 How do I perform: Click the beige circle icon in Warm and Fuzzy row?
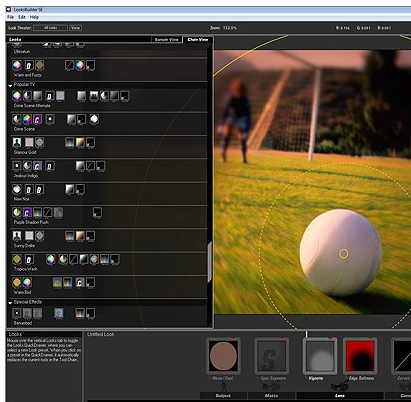tap(40, 65)
